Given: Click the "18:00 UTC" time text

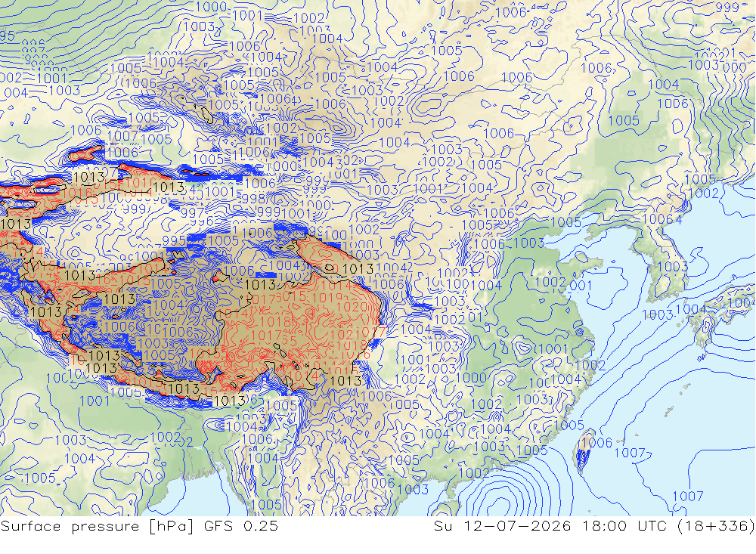Looking at the screenshot, I should pyautogui.click(x=626, y=526).
